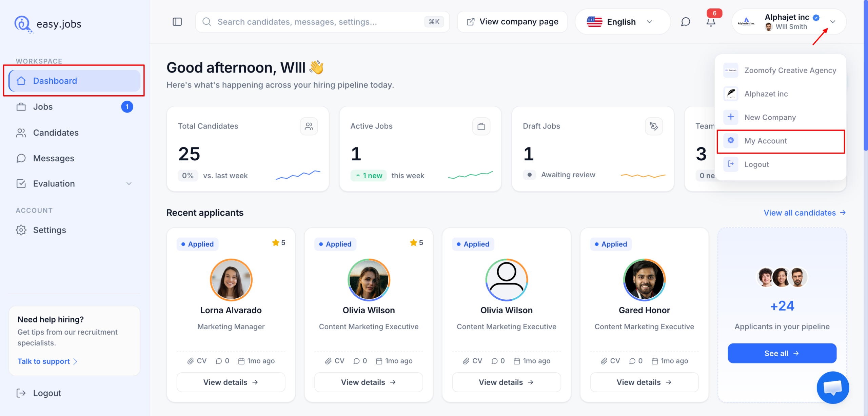
Task: Click Lorna Alvarado's profile photo
Action: (231, 280)
